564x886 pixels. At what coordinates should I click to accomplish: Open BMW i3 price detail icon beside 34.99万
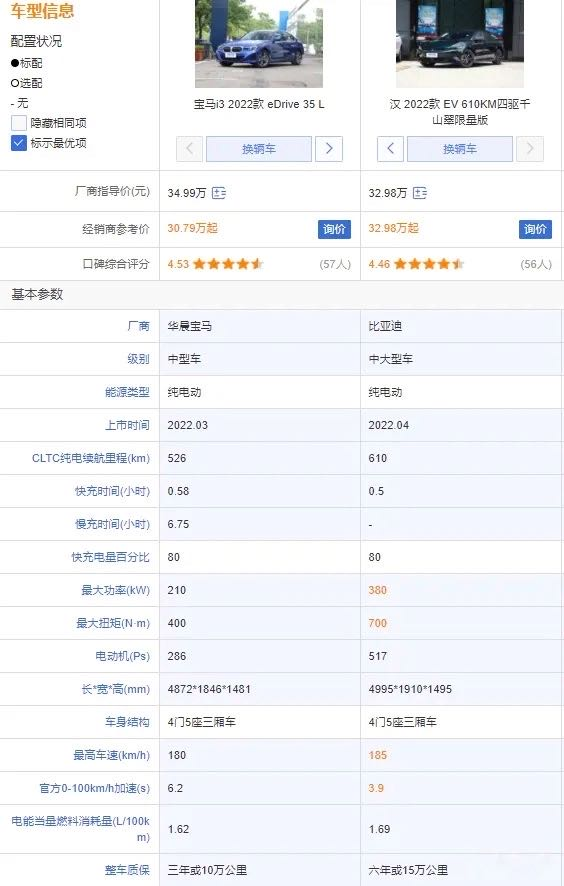[x=219, y=193]
